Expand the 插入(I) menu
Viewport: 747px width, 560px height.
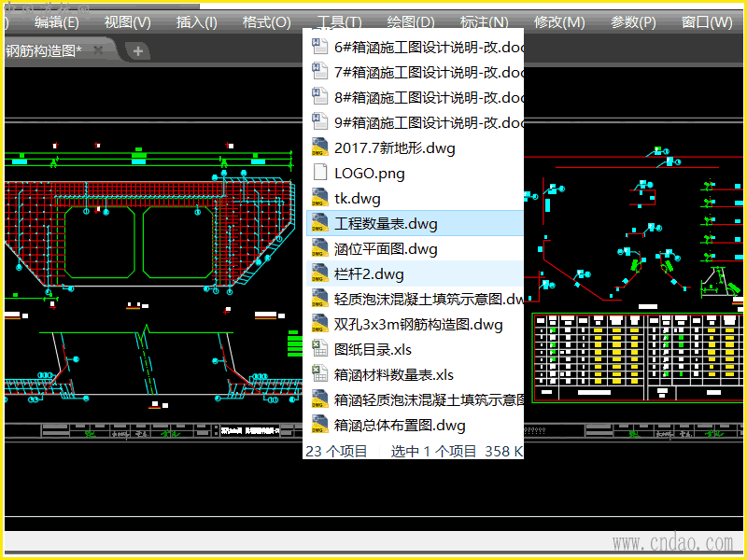click(x=196, y=22)
